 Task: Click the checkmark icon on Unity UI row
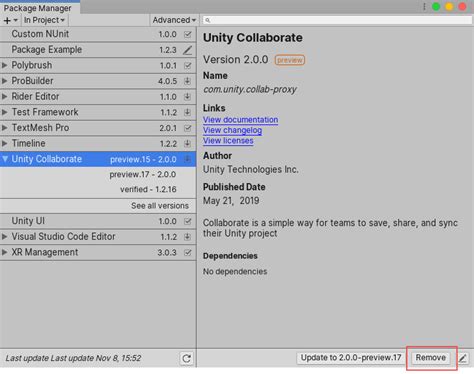click(188, 221)
